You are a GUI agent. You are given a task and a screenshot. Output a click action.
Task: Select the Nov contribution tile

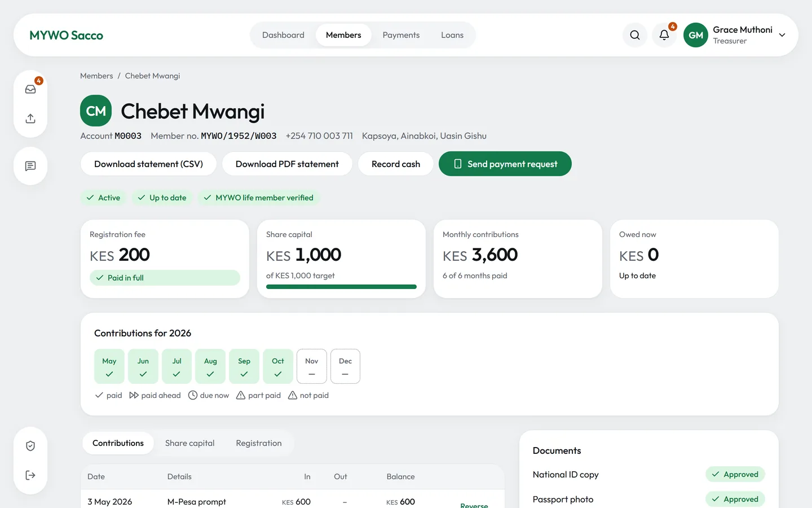(x=312, y=366)
